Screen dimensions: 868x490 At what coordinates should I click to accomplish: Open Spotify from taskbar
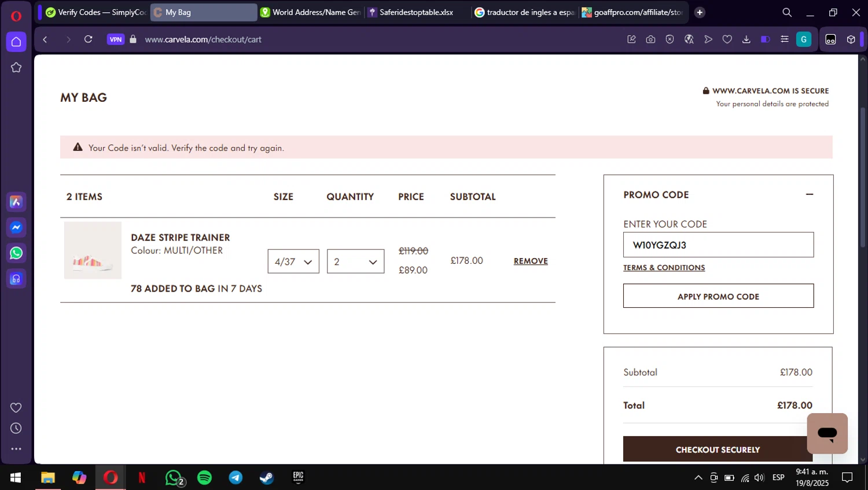click(204, 478)
